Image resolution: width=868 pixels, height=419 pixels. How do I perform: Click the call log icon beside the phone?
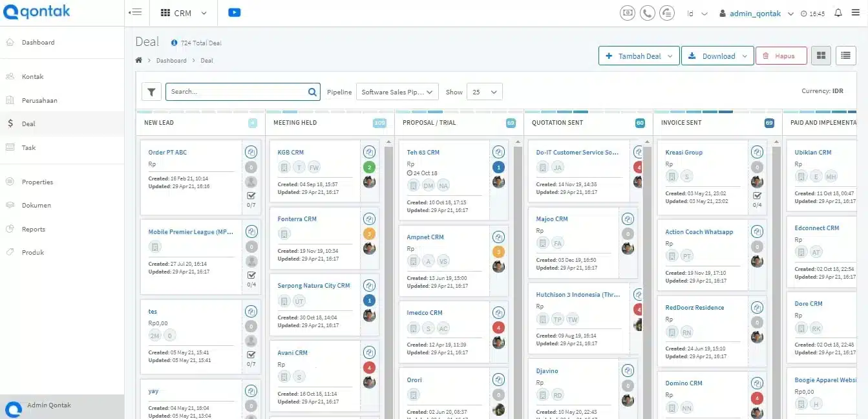[x=668, y=13]
